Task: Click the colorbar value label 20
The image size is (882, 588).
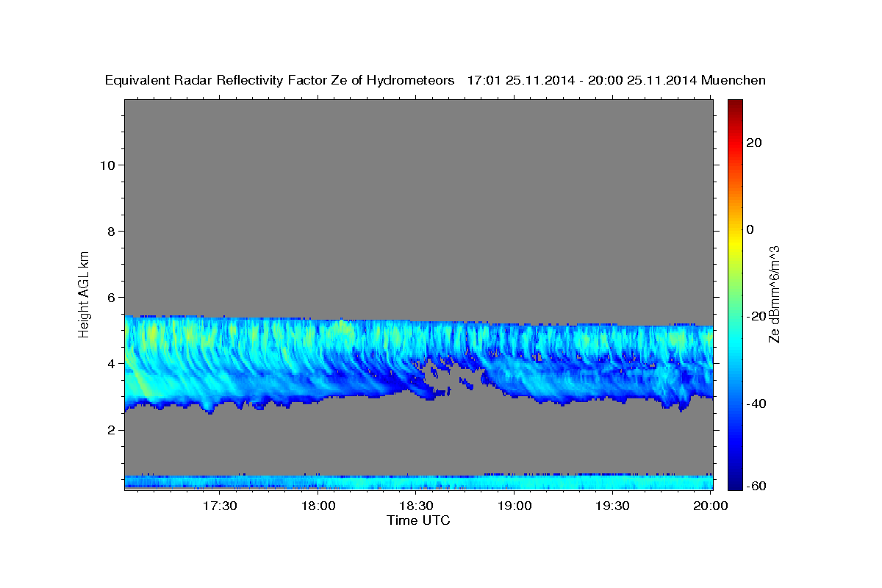Action: tap(753, 143)
